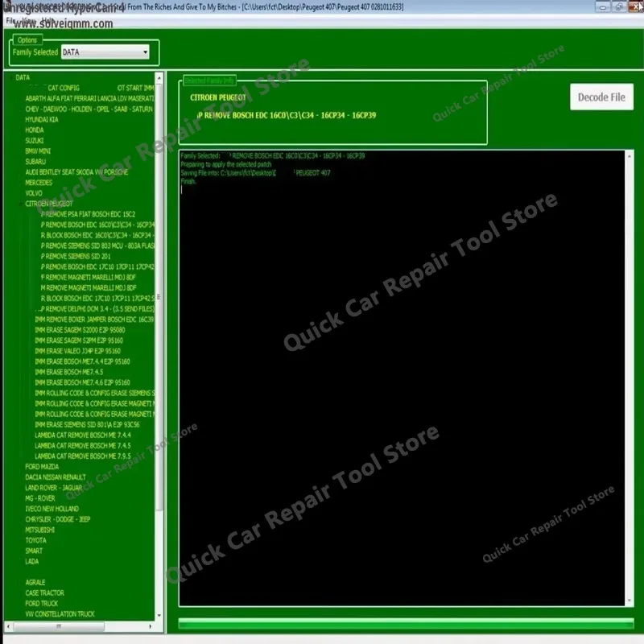Pick REMOVE DELPHI DCM 3.4 item
This screenshot has width=644, height=644.
[97, 309]
